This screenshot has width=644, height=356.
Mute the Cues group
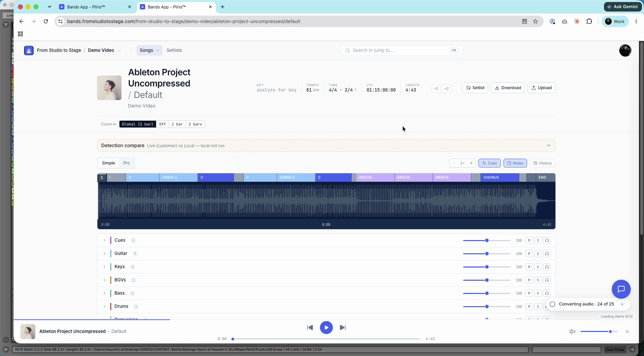(529, 240)
